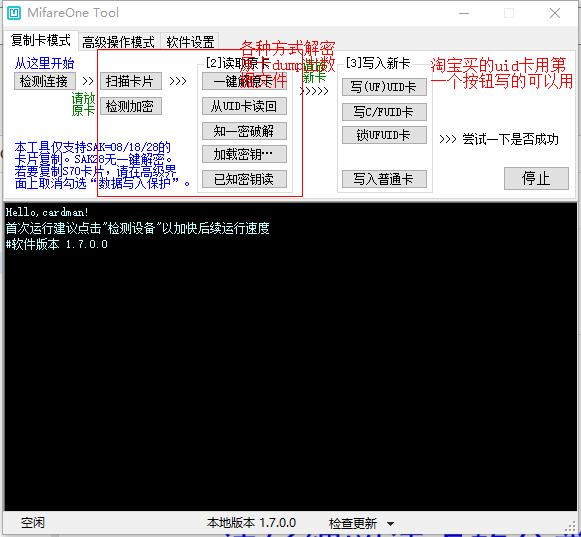The image size is (581, 537).
Task: Click the 一键解原卡 button
Action: (x=244, y=81)
